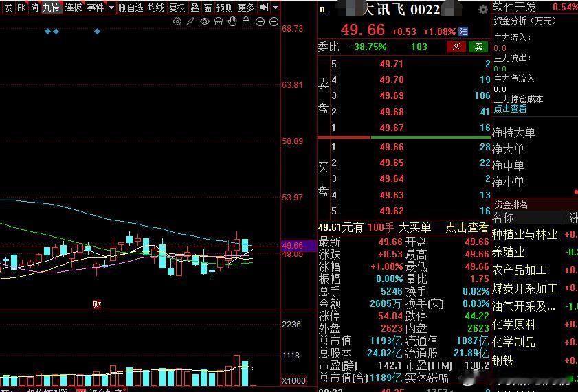Click 总市值 value 1193亿
The height and width of the screenshot is (392, 578).
386,341
